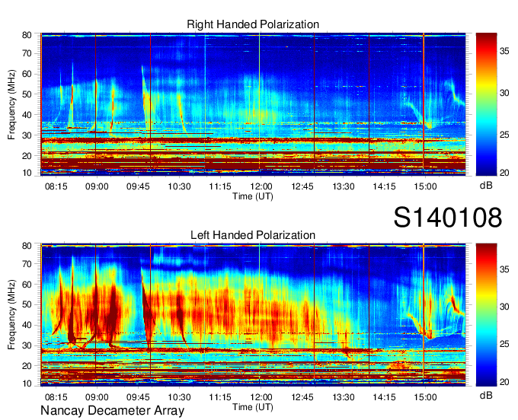Click "Time (UT)" label under Right Handed plot
The image size is (518, 420).
253,196
